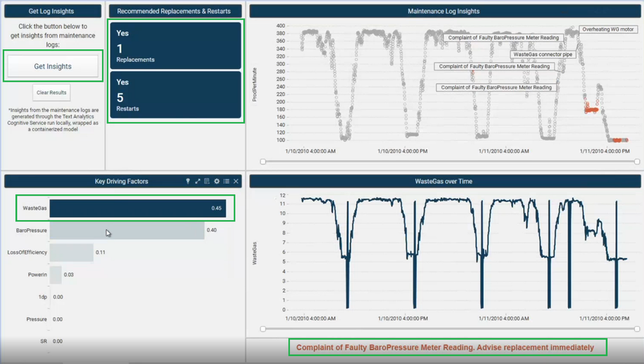Select the PowerIn factor bar

(55, 275)
